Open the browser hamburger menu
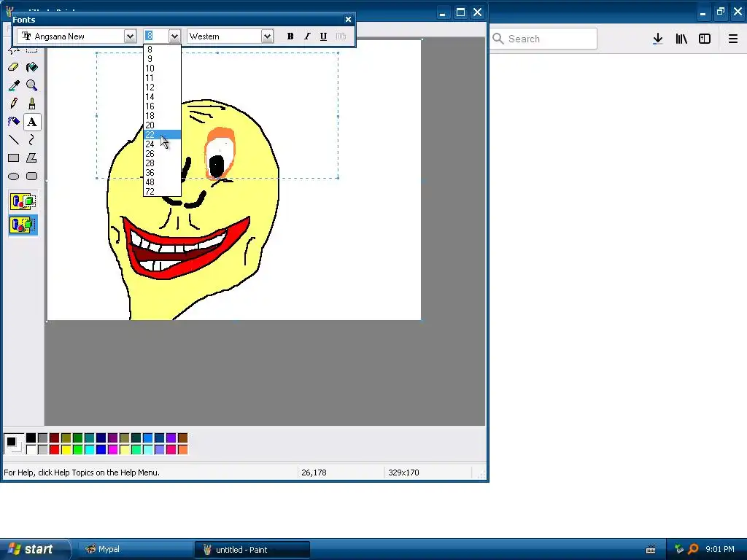The image size is (747, 560). [732, 39]
